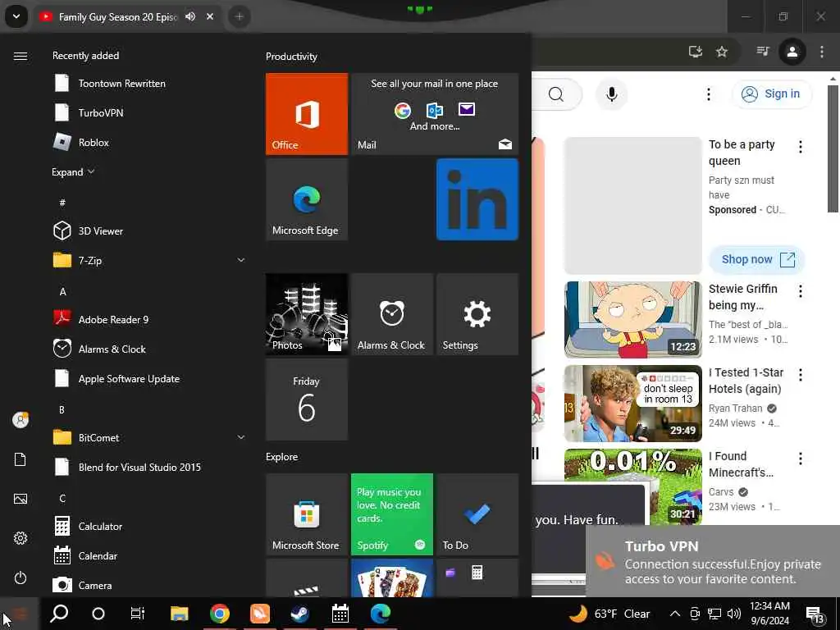Open volume control in system tray
840x630 pixels.
coord(734,614)
